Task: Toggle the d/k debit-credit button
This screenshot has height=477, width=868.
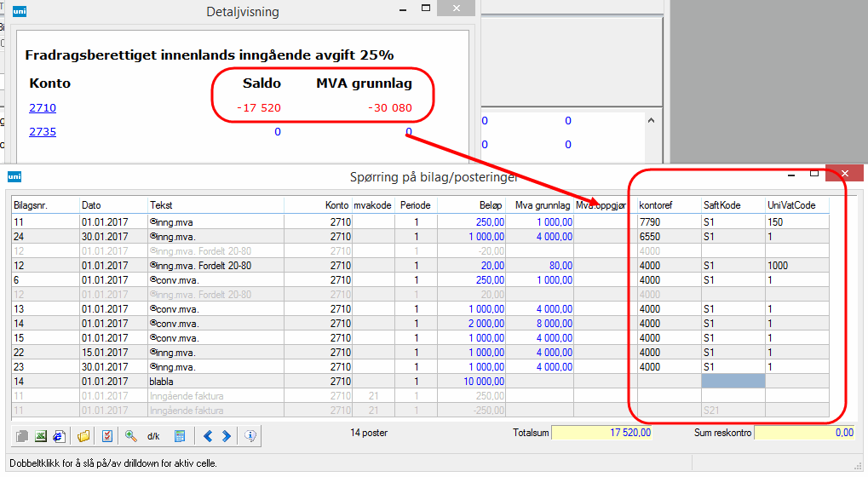Action: [154, 436]
